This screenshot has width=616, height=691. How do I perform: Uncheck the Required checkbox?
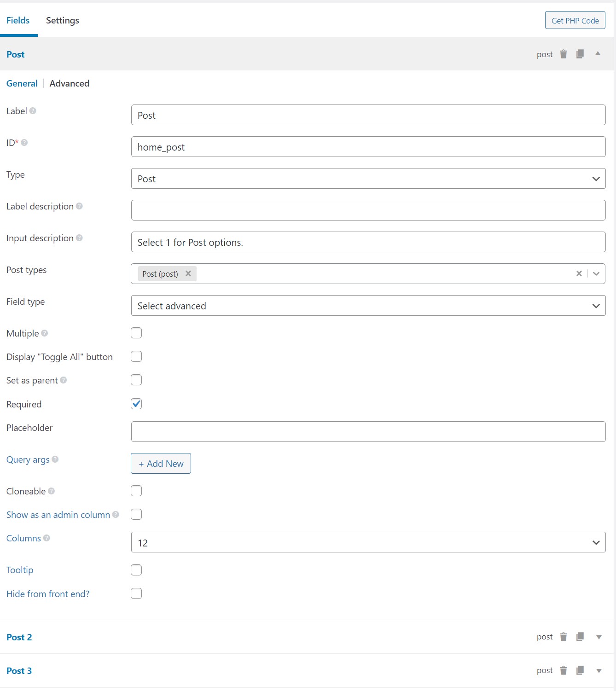136,404
